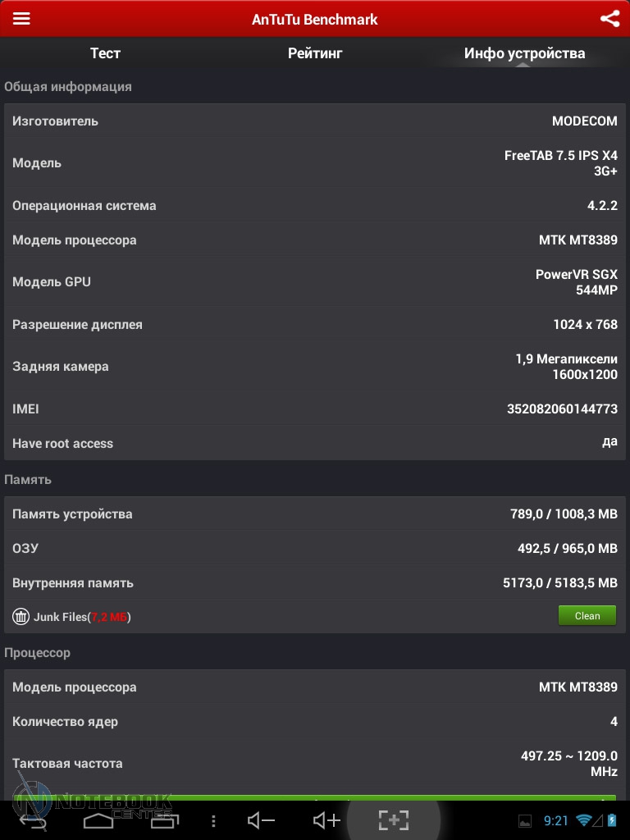
Task: Switch to the Рейтинг tab
Action: [315, 53]
